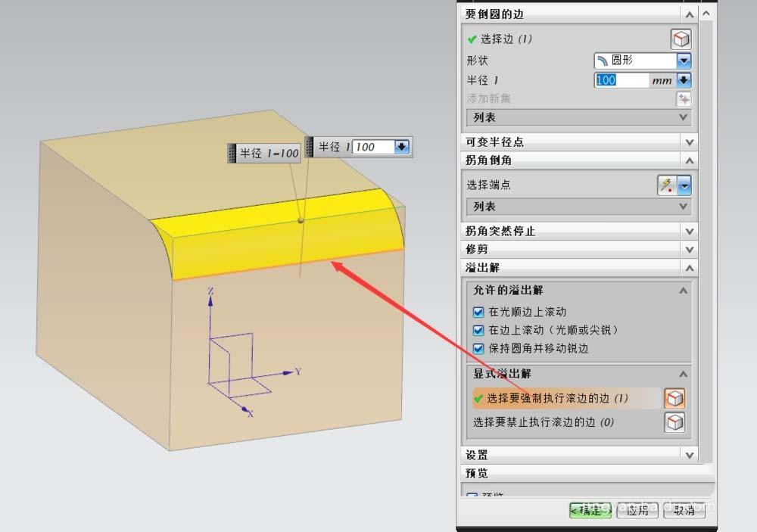The image size is (757, 532).
Task: Click the edge selection cube icon beside 选择边
Action: tap(681, 38)
